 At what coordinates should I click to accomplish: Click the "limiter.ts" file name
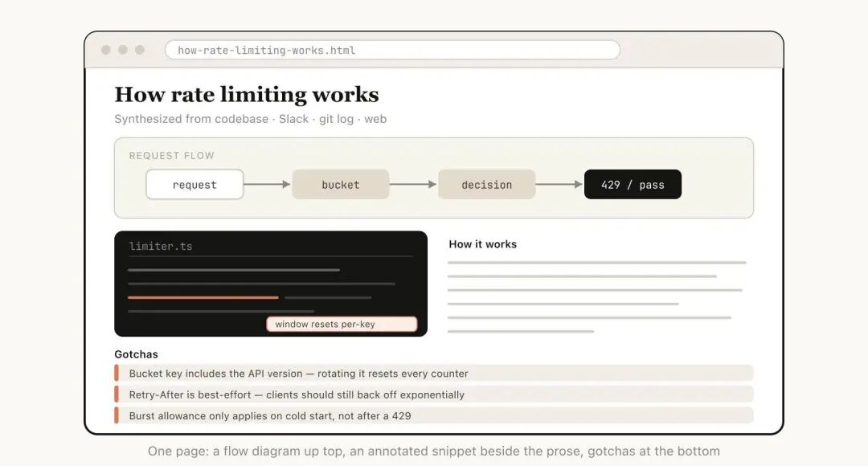coord(161,247)
